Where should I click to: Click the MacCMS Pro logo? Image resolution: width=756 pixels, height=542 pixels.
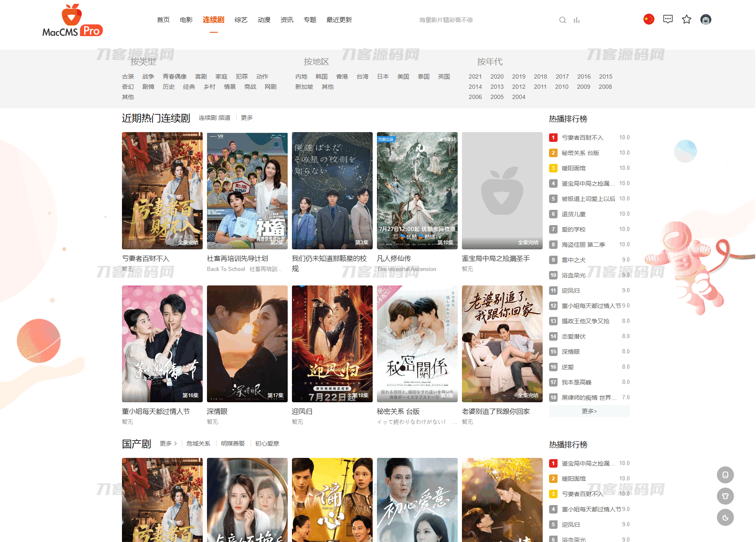[71, 20]
